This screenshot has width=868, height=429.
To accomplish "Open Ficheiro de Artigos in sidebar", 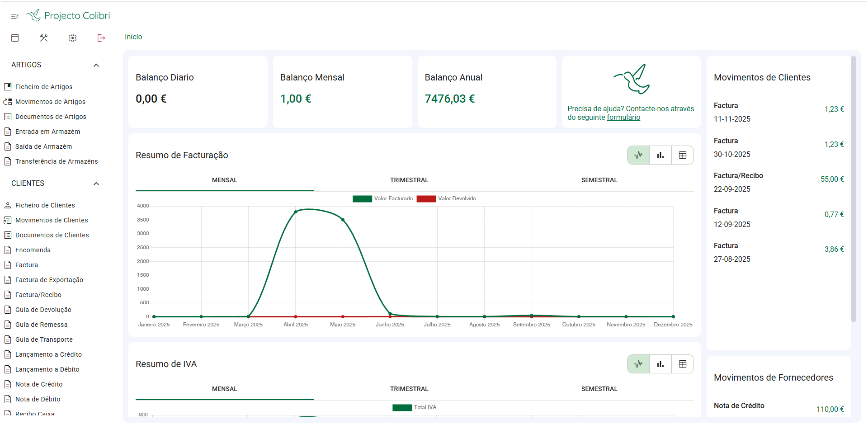I will (x=44, y=87).
